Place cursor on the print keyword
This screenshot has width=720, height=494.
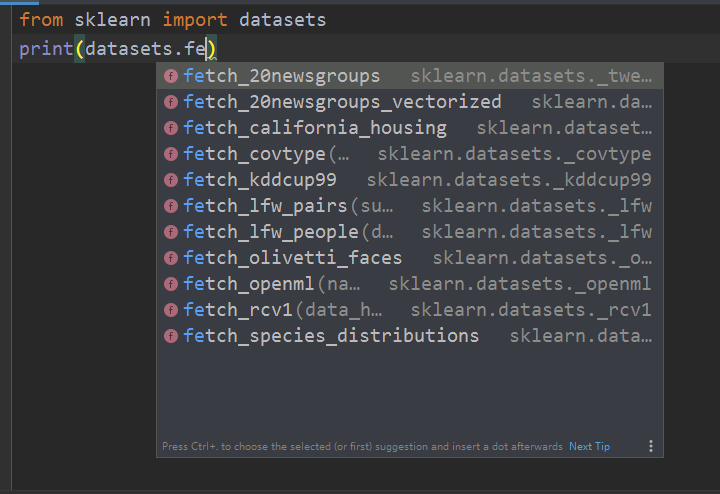(x=46, y=49)
